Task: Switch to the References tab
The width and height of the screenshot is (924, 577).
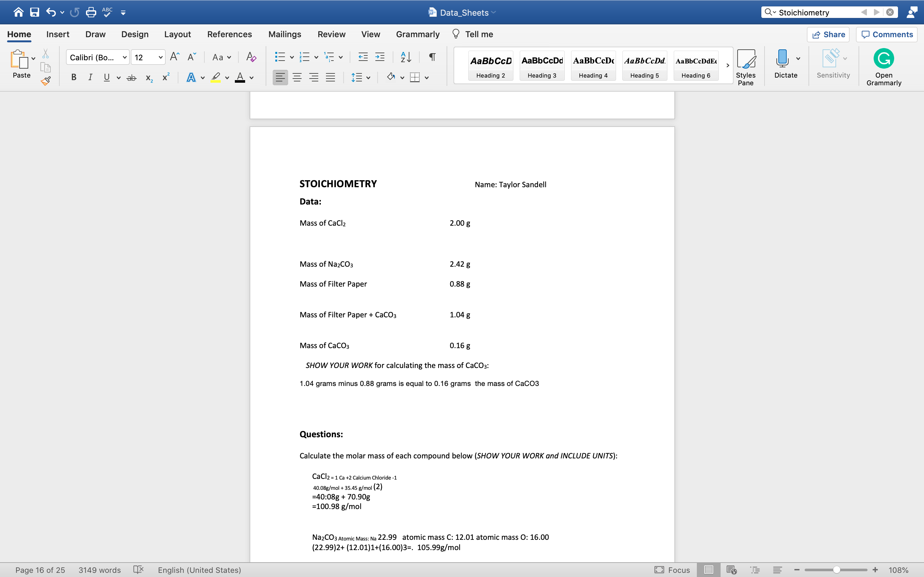Action: pyautogui.click(x=229, y=34)
